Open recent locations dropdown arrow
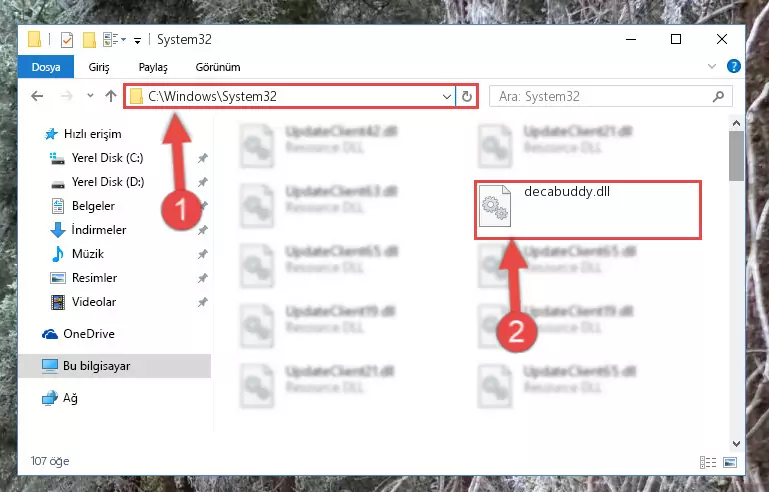The width and height of the screenshot is (769, 492). [x=90, y=96]
